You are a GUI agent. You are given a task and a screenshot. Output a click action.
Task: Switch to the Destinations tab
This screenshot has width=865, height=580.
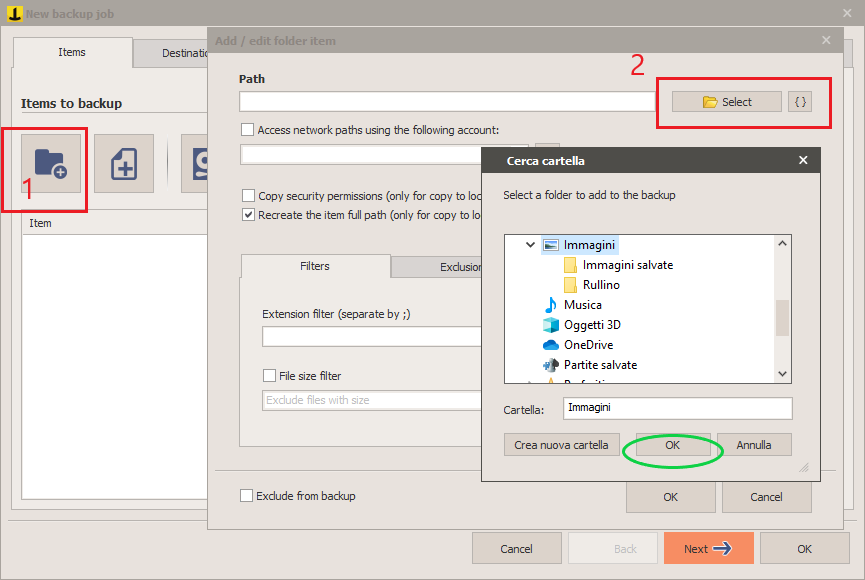(x=170, y=54)
